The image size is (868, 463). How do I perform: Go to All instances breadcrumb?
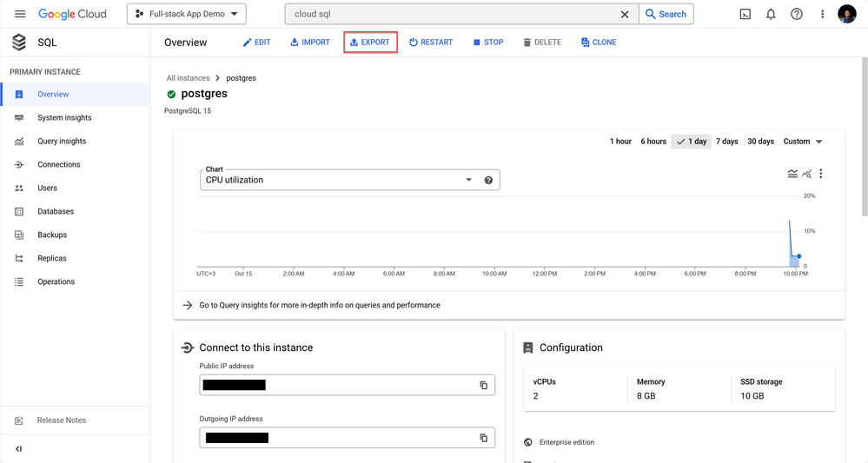189,78
